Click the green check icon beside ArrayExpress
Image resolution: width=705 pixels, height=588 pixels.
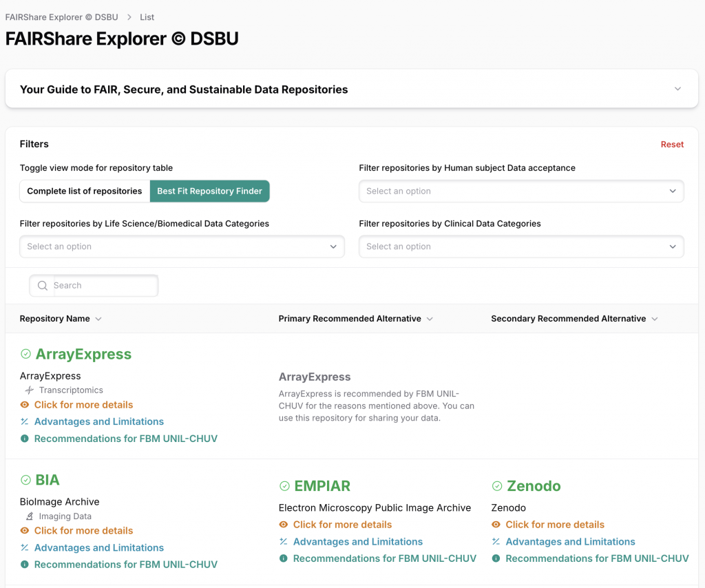pos(25,354)
